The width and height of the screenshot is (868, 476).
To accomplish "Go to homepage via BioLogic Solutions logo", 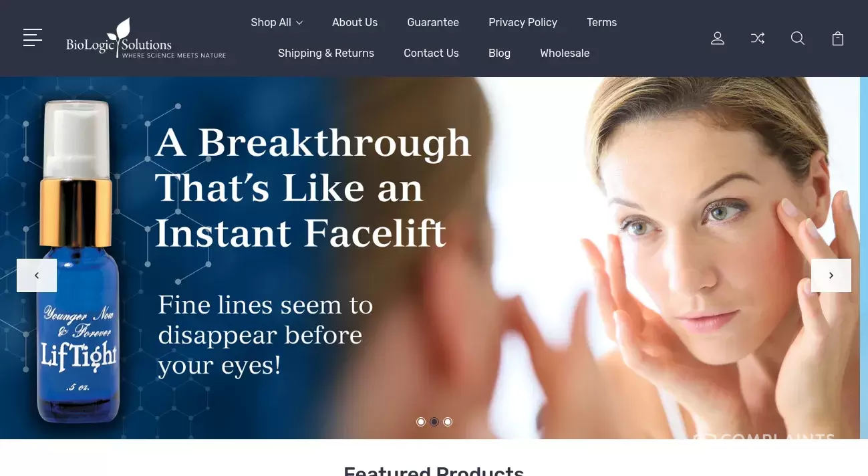I will (x=146, y=39).
